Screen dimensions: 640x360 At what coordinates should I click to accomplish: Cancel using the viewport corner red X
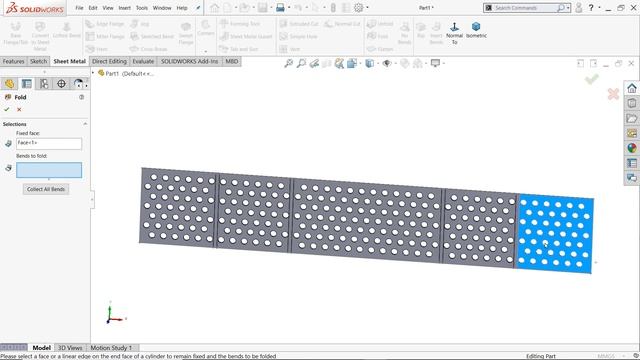tap(613, 94)
